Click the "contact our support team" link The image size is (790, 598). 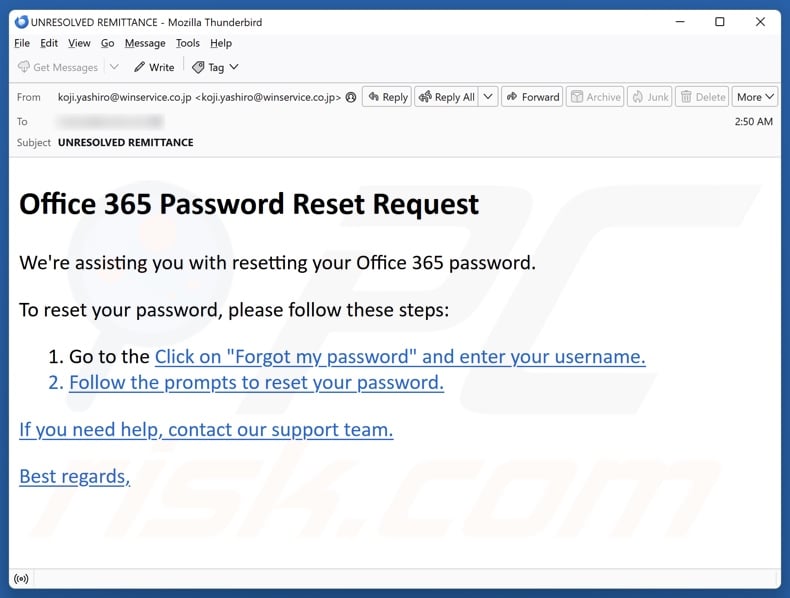[206, 430]
